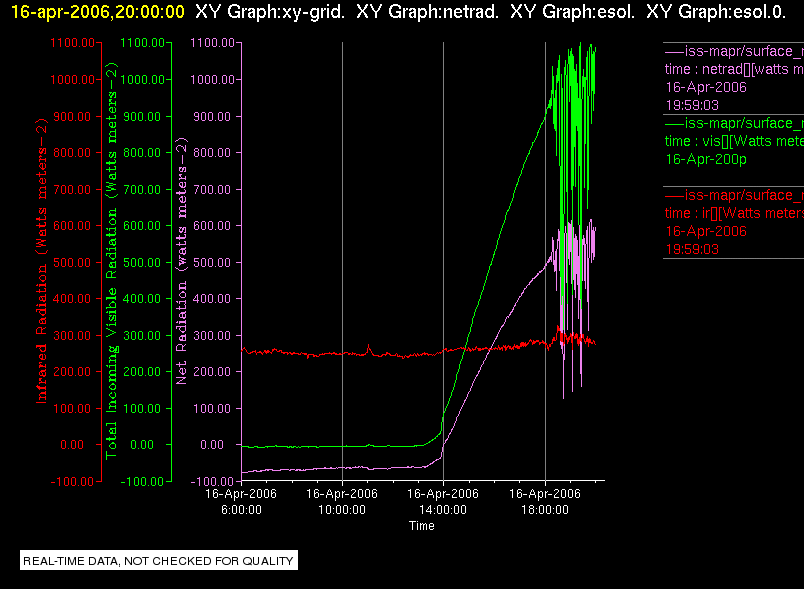
Task: Click the 14:00:00 time axis label
Action: 443,510
